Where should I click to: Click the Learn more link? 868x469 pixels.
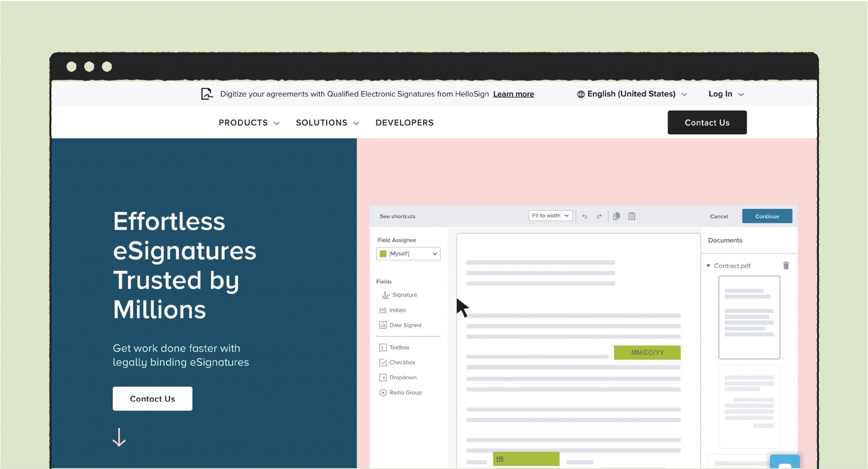click(514, 94)
